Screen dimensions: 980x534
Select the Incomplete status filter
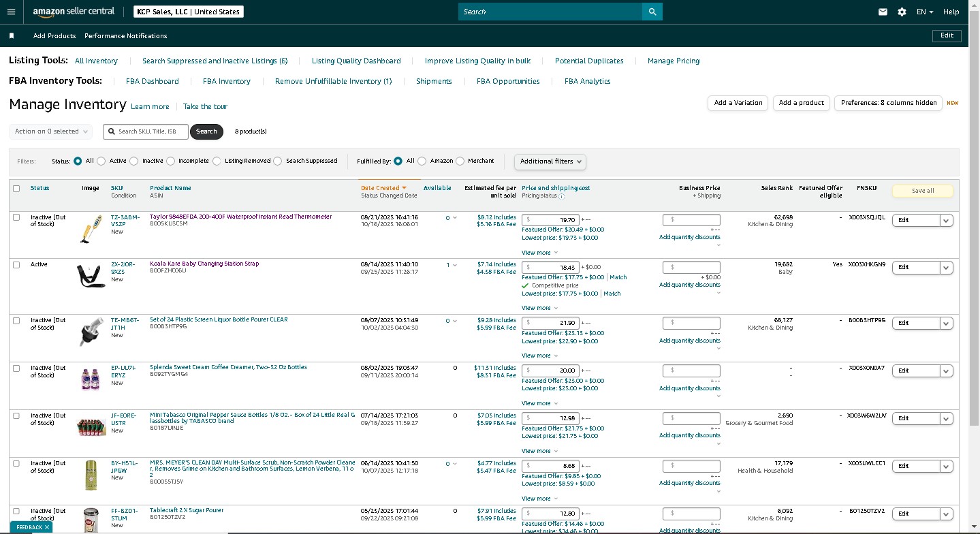pyautogui.click(x=170, y=161)
